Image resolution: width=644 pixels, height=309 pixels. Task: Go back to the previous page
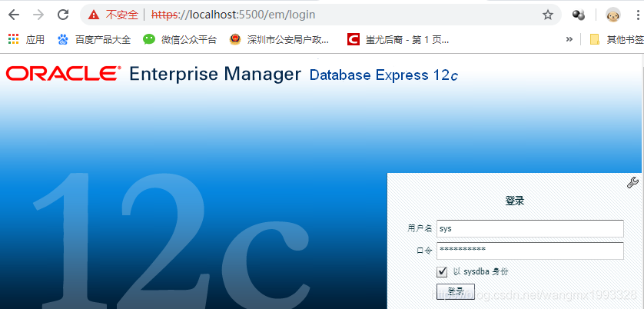click(14, 15)
